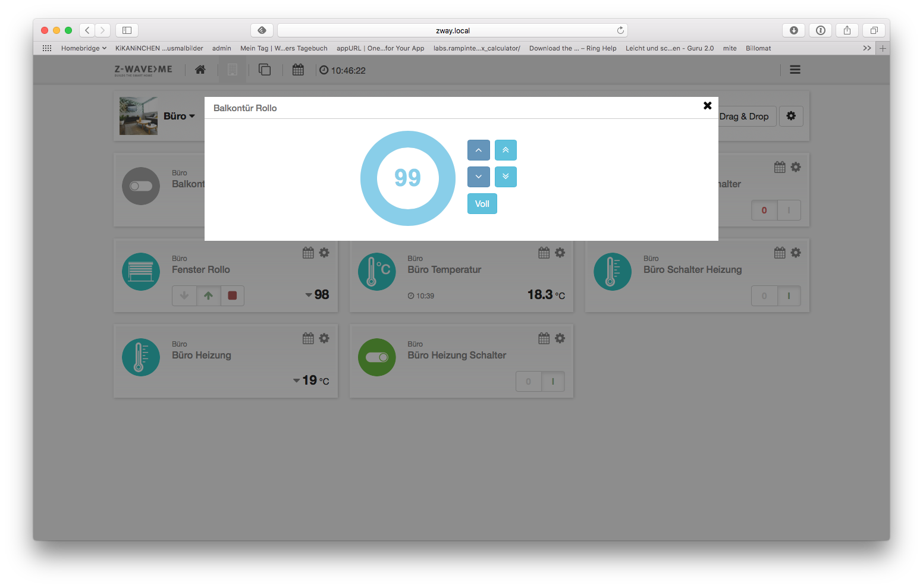Image resolution: width=923 pixels, height=588 pixels.
Task: Switch off Büro Heizung Schalter with 0
Action: (x=528, y=382)
